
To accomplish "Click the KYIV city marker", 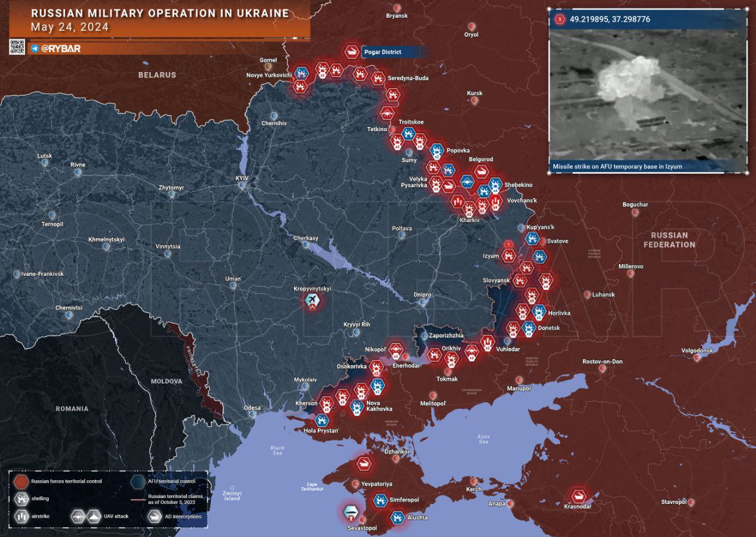I will pyautogui.click(x=242, y=185).
